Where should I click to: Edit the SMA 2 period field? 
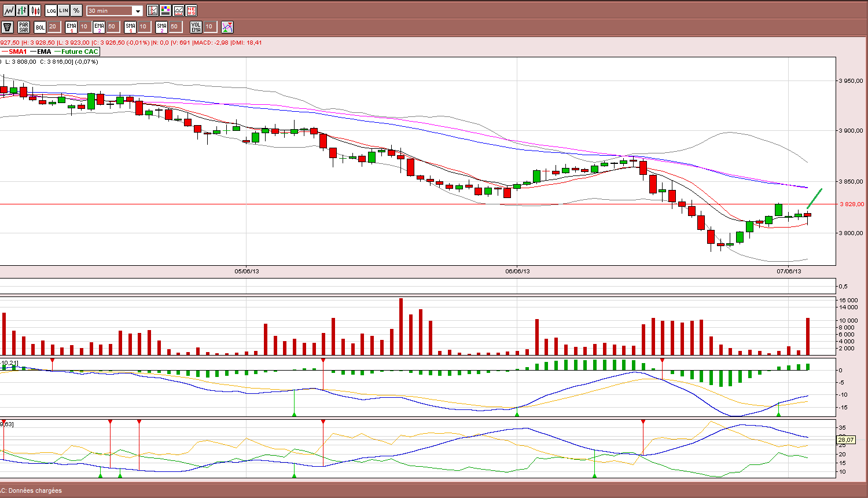click(x=175, y=27)
